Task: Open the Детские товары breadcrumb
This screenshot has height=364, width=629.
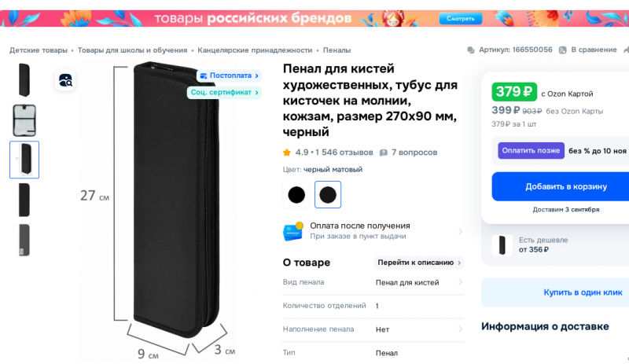Action: point(39,50)
